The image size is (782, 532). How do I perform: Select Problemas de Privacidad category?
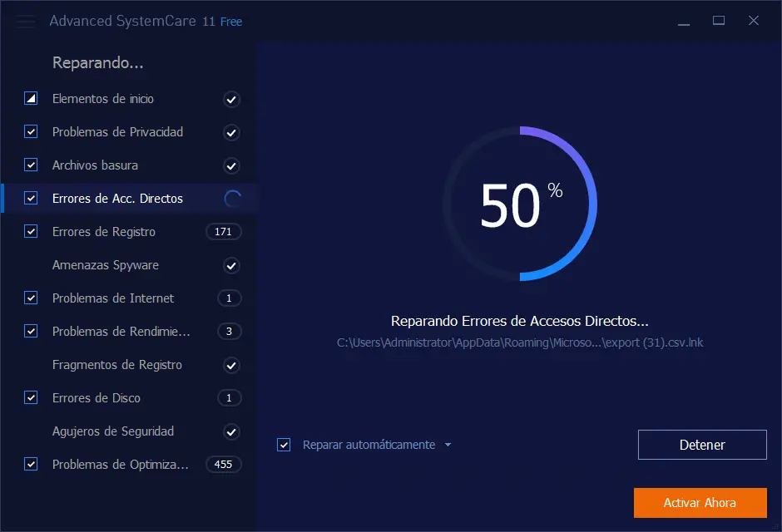click(x=129, y=132)
